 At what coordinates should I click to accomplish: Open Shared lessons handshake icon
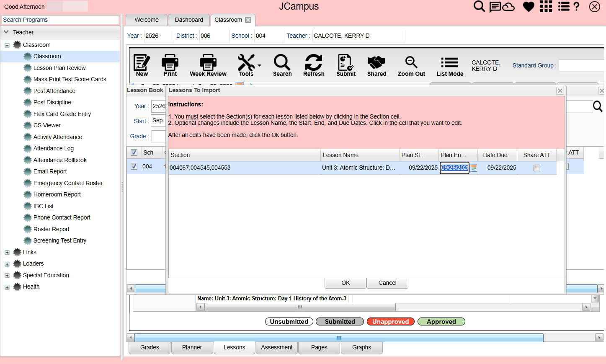tap(376, 65)
